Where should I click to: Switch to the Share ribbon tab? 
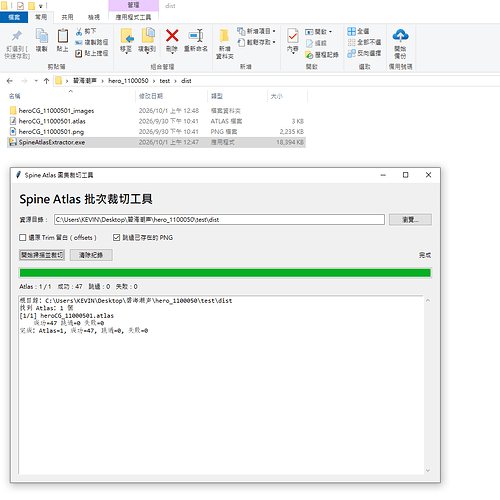(x=67, y=17)
